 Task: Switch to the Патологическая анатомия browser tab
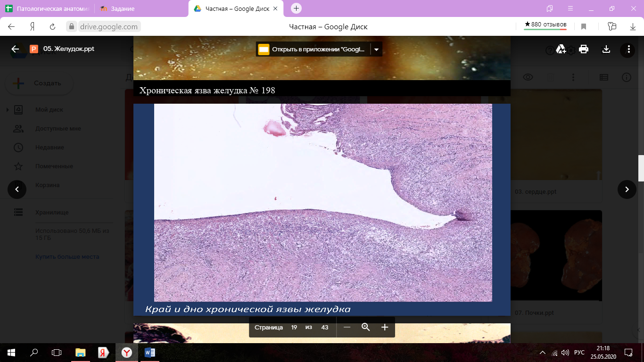47,9
